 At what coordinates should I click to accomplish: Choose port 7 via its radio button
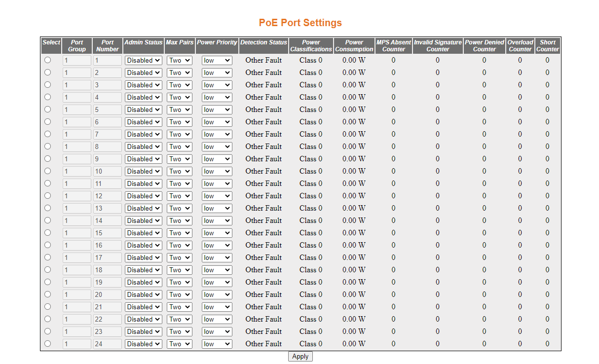click(47, 134)
